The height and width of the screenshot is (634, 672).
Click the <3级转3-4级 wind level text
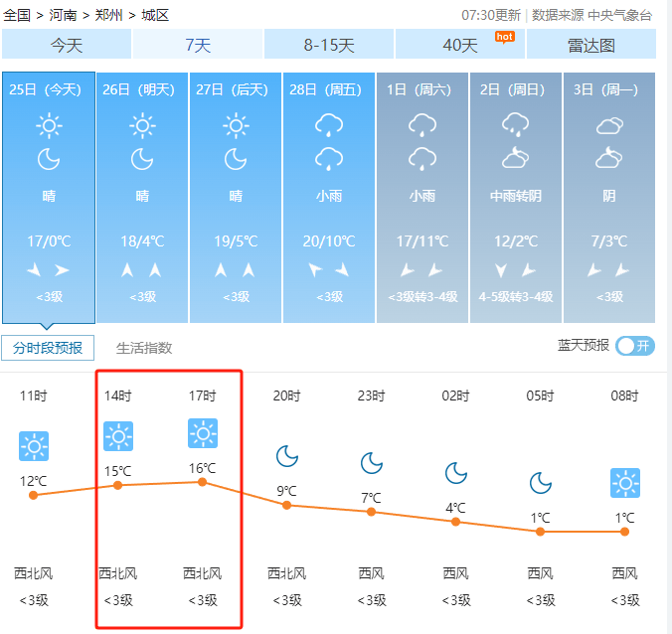(422, 296)
